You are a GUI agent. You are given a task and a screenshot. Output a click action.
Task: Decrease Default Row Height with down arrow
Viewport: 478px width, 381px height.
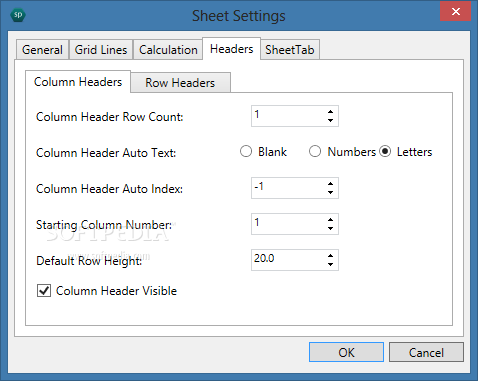pyautogui.click(x=330, y=264)
